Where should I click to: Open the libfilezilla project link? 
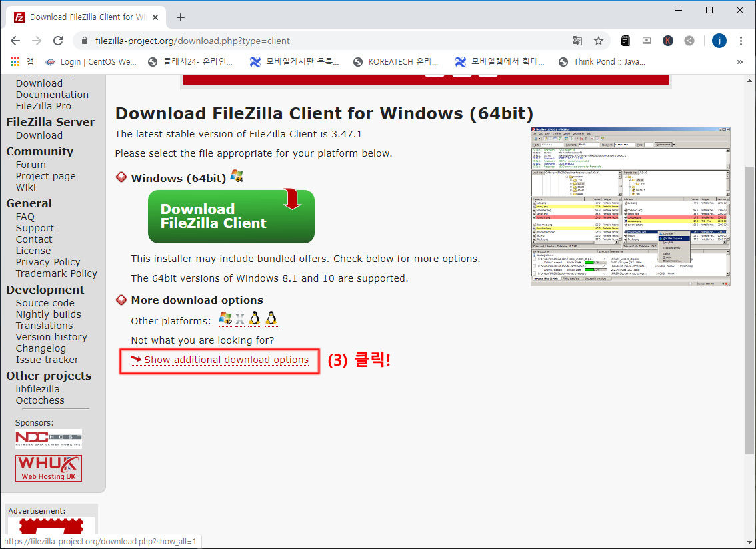[x=37, y=389]
